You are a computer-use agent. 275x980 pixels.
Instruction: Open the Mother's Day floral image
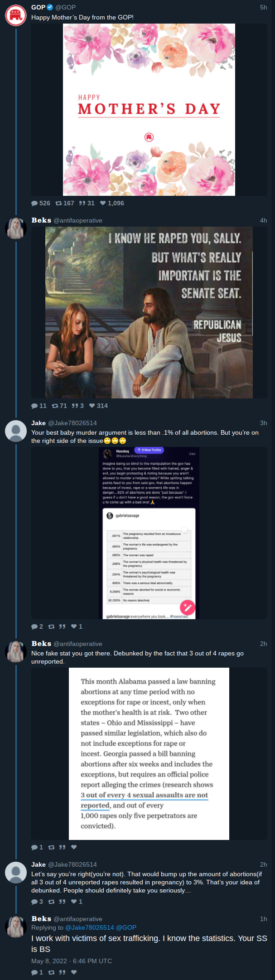click(149, 110)
